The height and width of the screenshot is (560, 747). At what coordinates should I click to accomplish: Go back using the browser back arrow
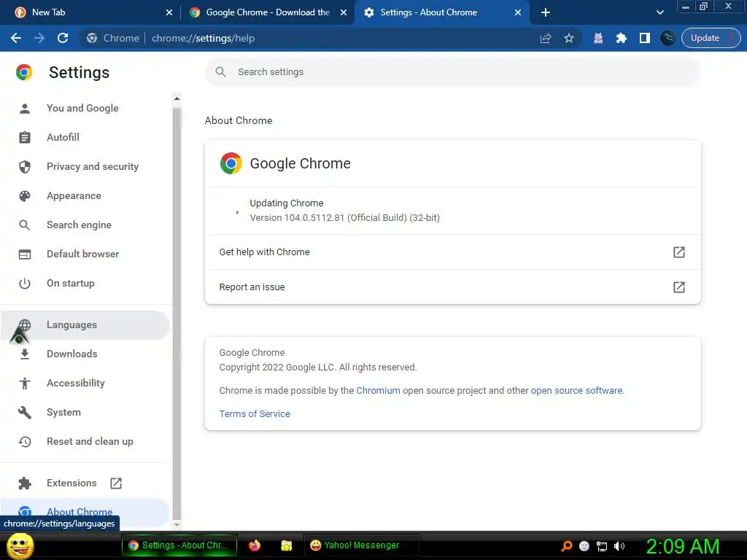pos(16,38)
